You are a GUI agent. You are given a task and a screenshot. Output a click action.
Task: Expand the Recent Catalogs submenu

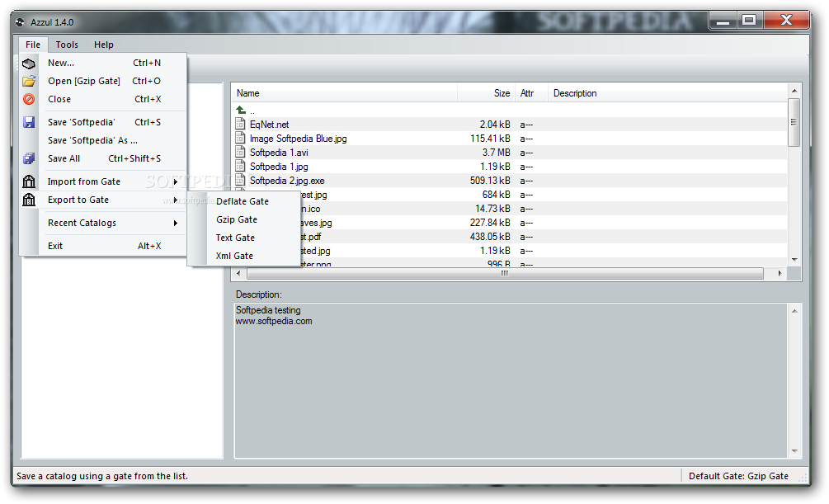pos(103,223)
